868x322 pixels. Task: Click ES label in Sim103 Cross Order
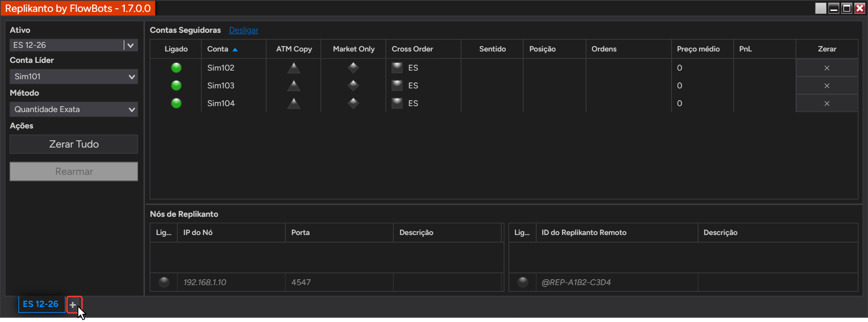coord(413,86)
